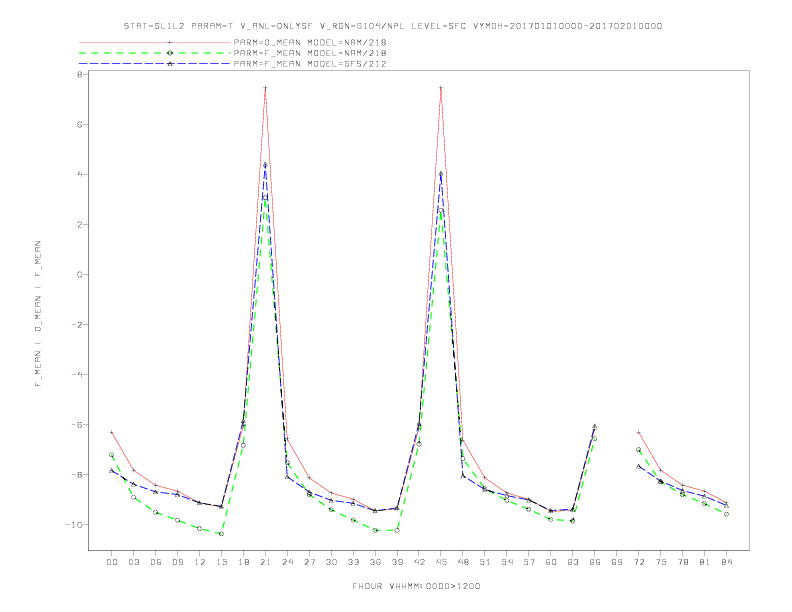Image resolution: width=792 pixels, height=612 pixels.
Task: Click y-axis tick label -10
Action: point(74,524)
